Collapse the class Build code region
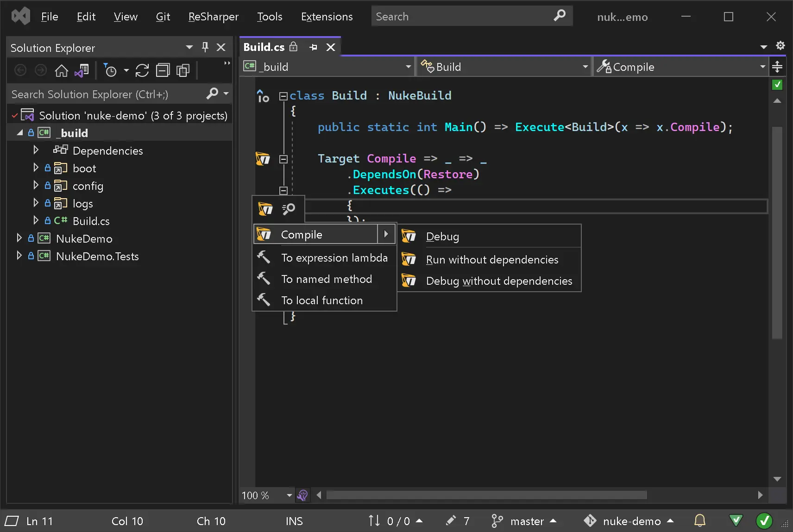 tap(283, 96)
